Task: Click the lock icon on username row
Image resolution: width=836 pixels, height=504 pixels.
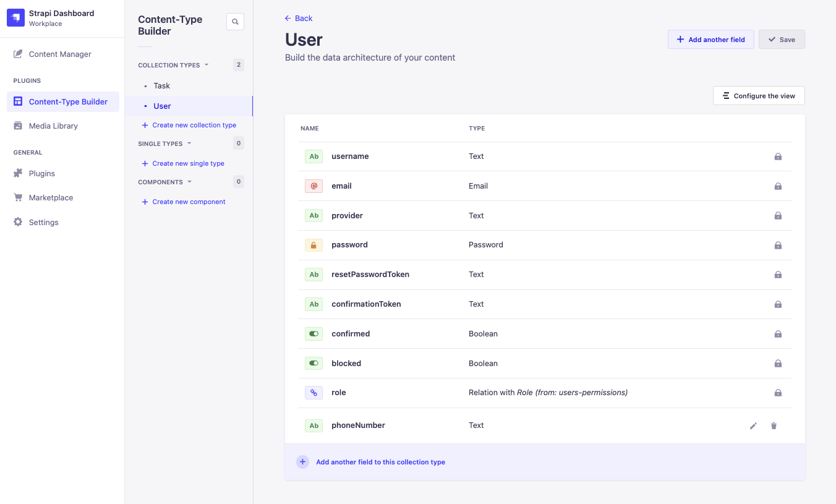Action: [778, 156]
